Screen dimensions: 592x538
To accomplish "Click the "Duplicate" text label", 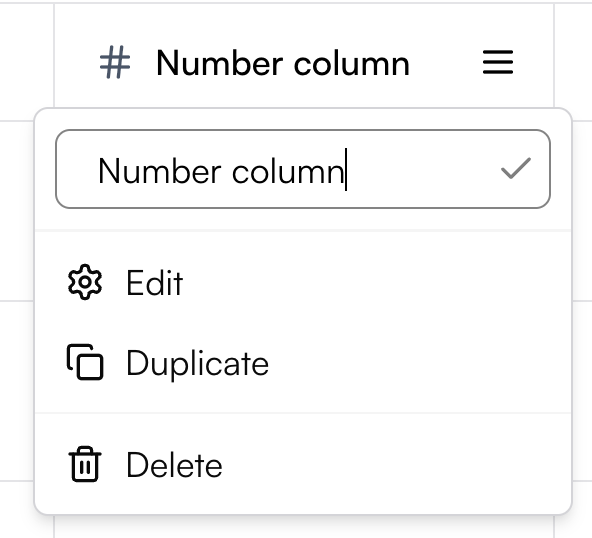I will coord(197,363).
